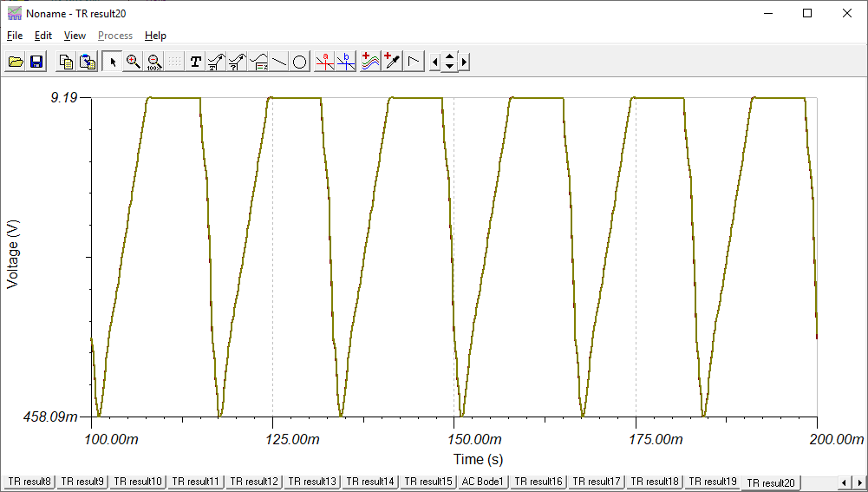Switch to the TR result10 tab
The image size is (868, 492).
(138, 482)
